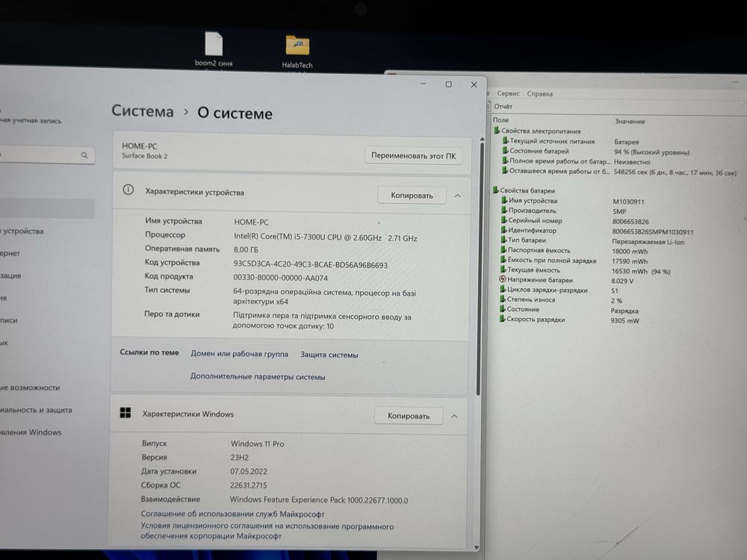This screenshot has width=747, height=560.
Task: Click Windows Feature Experience Pack value
Action: coord(319,500)
